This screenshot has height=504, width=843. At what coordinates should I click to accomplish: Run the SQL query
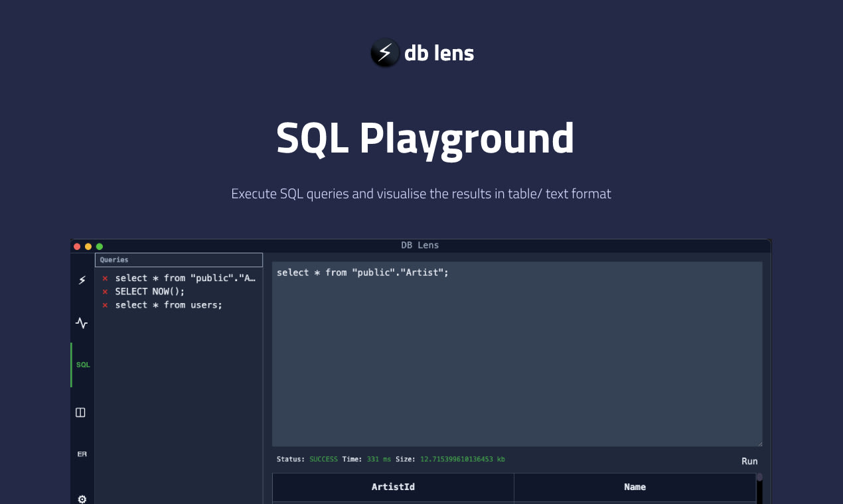point(749,462)
